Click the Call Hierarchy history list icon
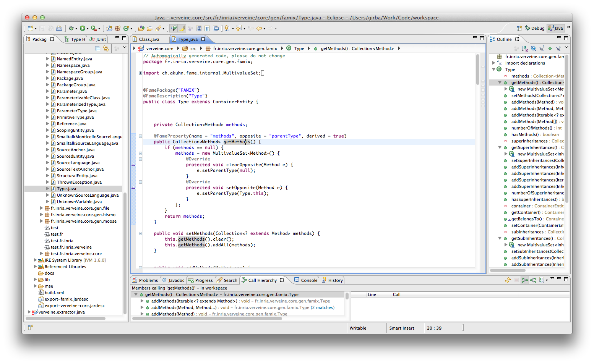The width and height of the screenshot is (594, 364). click(x=542, y=280)
